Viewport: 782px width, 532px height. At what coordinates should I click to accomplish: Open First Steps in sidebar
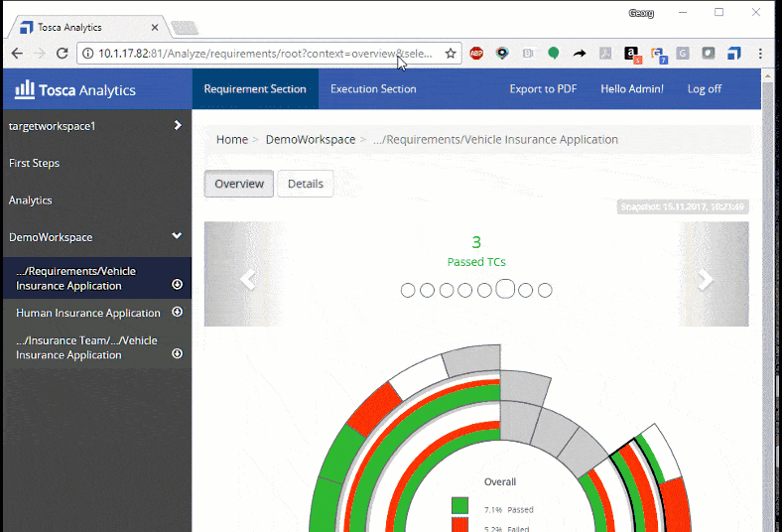click(34, 163)
